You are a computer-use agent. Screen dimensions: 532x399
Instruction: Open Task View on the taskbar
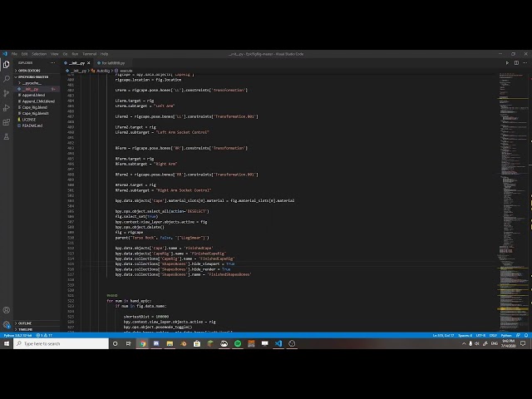[129, 343]
